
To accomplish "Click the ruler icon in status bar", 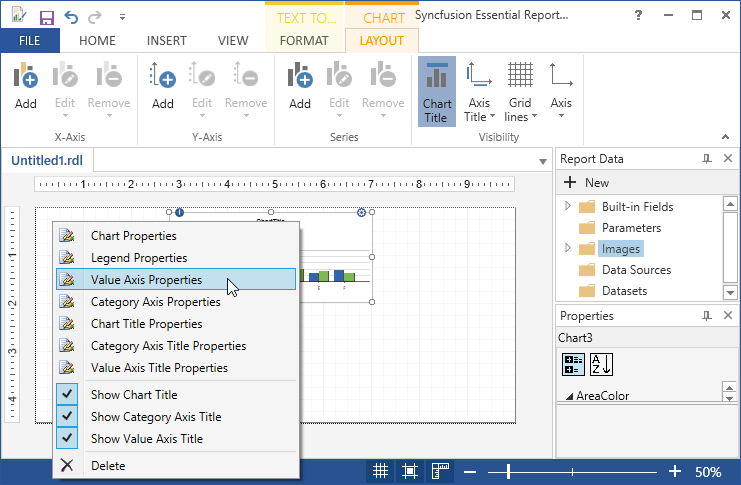I will [x=440, y=471].
